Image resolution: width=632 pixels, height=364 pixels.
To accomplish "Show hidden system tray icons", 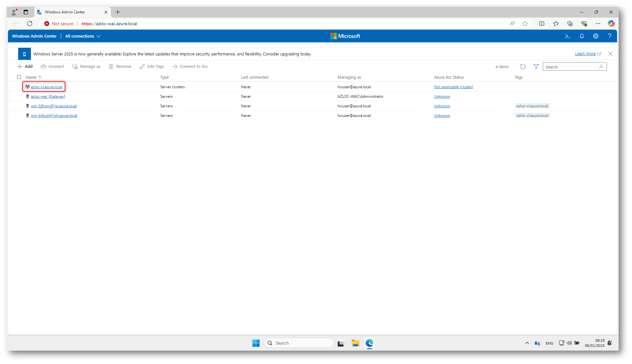I will pos(527,343).
